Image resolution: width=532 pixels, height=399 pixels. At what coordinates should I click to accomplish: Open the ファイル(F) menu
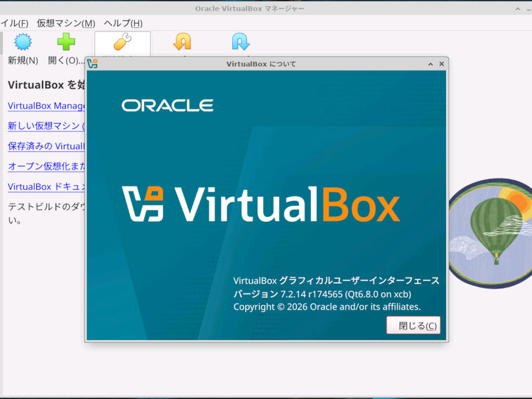pyautogui.click(x=14, y=23)
